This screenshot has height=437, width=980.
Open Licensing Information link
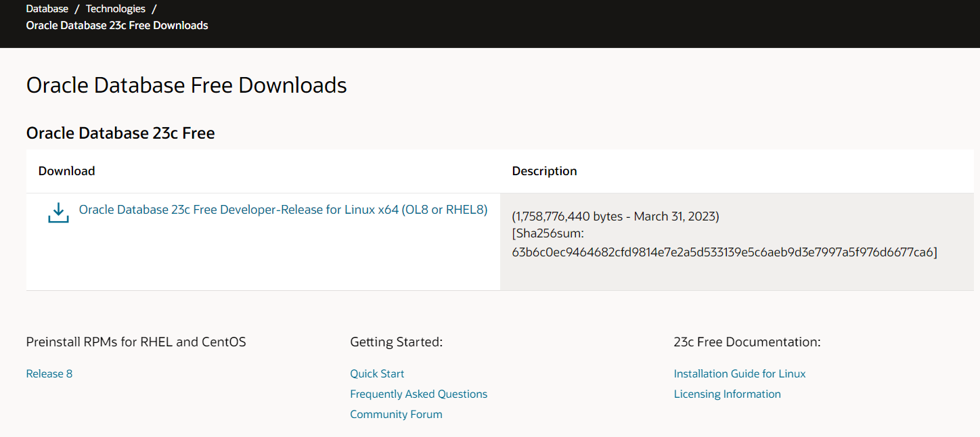click(727, 394)
